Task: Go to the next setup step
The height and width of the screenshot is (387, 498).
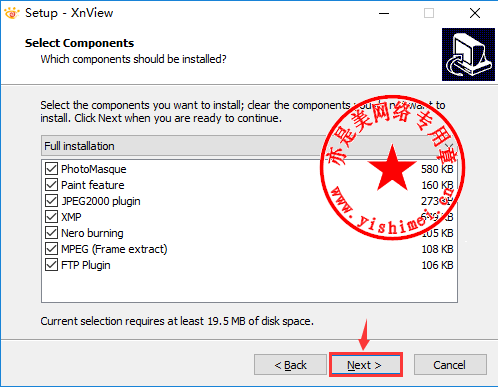Action: pos(366,365)
